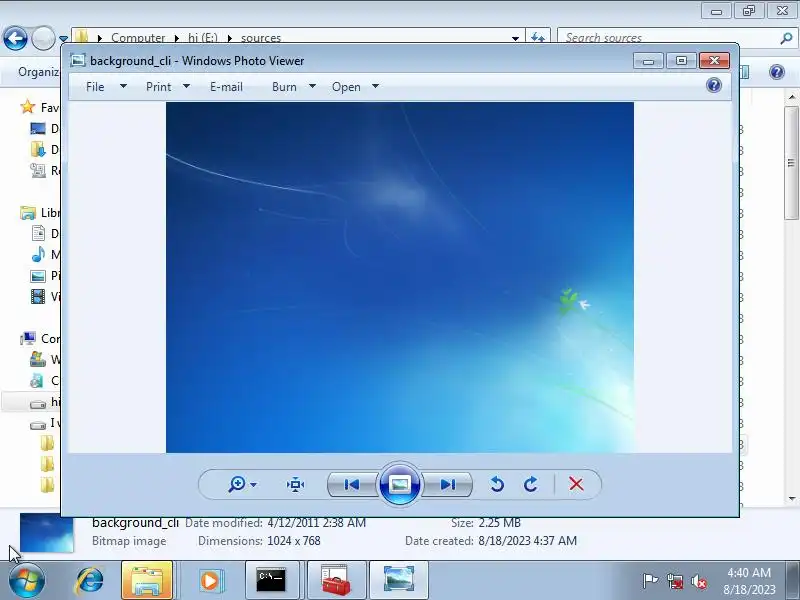Screen dimensions: 800x600
Task: Expand the Burn dropdown arrow
Action: pos(312,86)
